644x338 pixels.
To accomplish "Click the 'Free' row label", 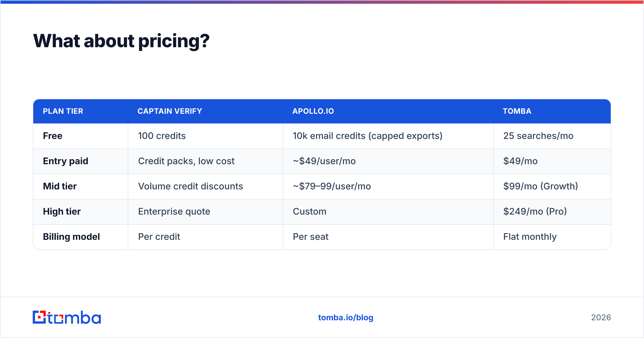I will click(x=53, y=136).
